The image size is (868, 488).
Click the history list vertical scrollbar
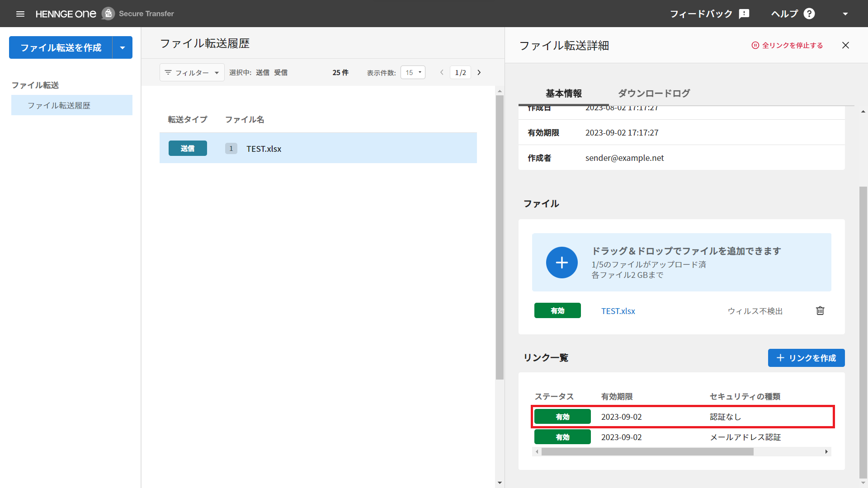[500, 237]
